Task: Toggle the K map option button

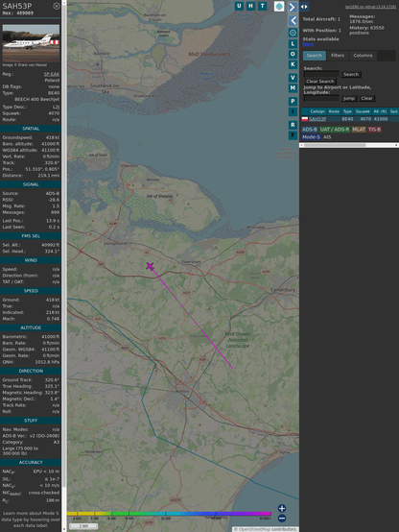Action: (293, 64)
